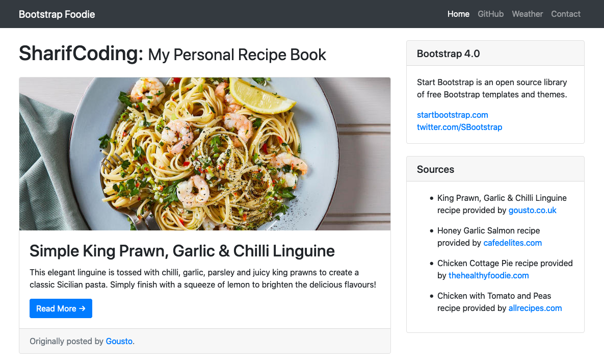Click the Bootstrap 4.0 card header

(x=495, y=54)
